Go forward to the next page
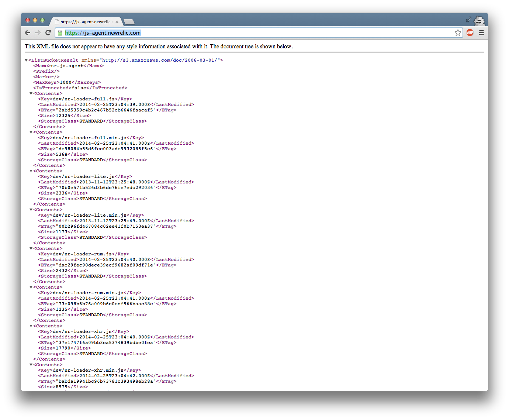Viewport: 509px width, 420px height. coord(38,33)
